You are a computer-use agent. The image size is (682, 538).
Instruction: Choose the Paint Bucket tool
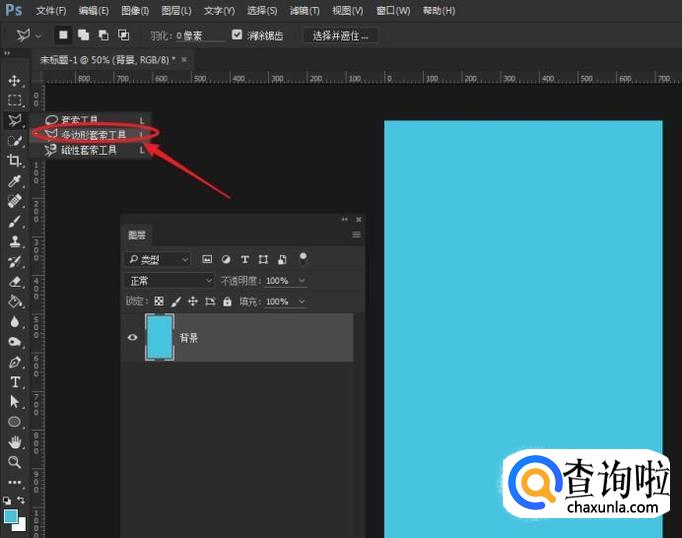[14, 301]
